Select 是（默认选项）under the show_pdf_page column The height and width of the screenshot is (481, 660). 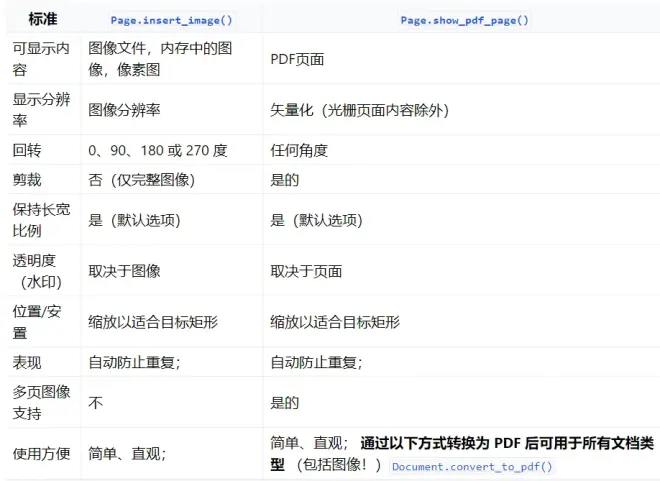317,220
